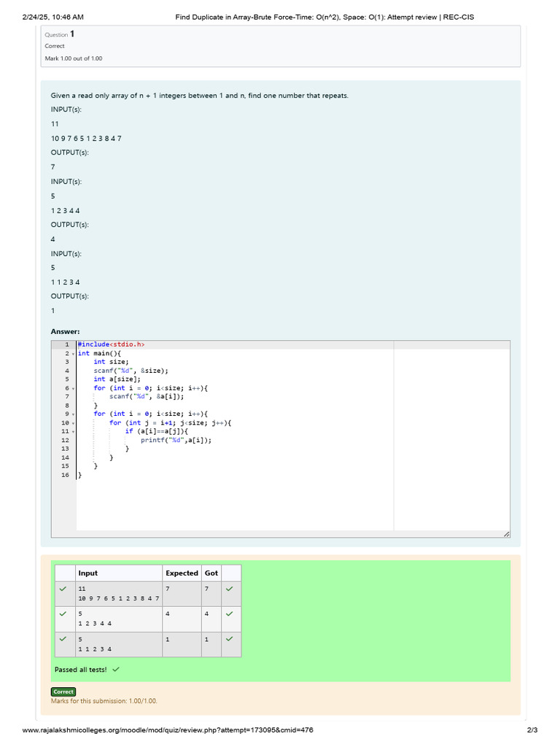Click the green Correct badge

click(x=63, y=692)
